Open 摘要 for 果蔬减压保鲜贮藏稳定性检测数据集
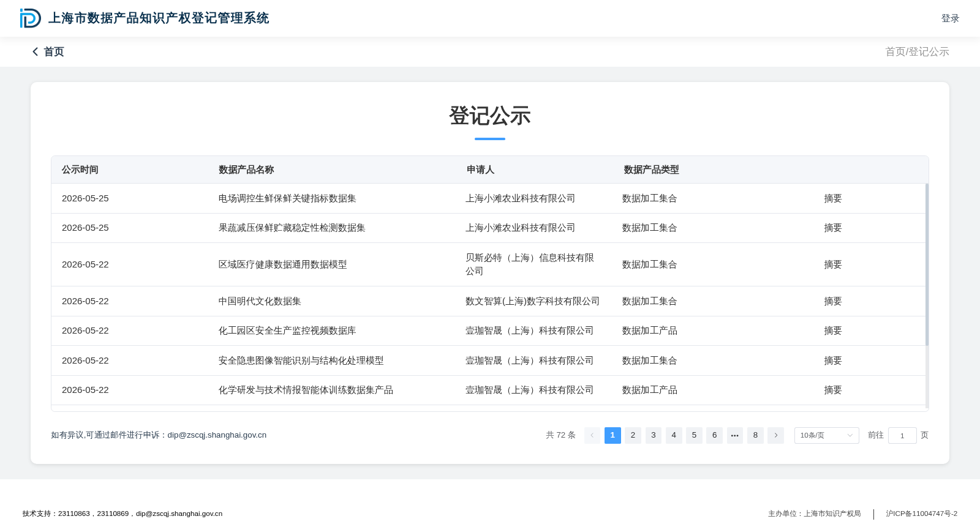The height and width of the screenshot is (527, 980). coord(833,228)
